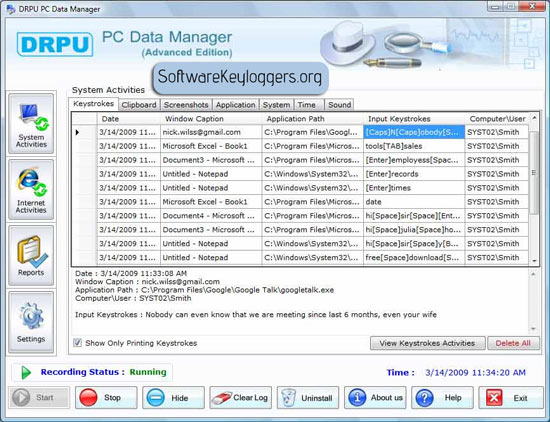Select tools[TAB]sales keystrokes cell
Screen dimensions: 550x422
pos(414,146)
